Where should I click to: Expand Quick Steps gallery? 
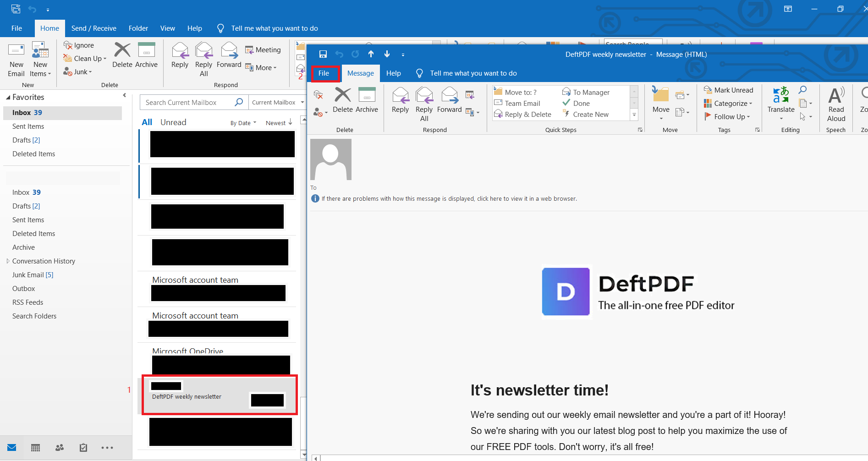[x=634, y=115]
